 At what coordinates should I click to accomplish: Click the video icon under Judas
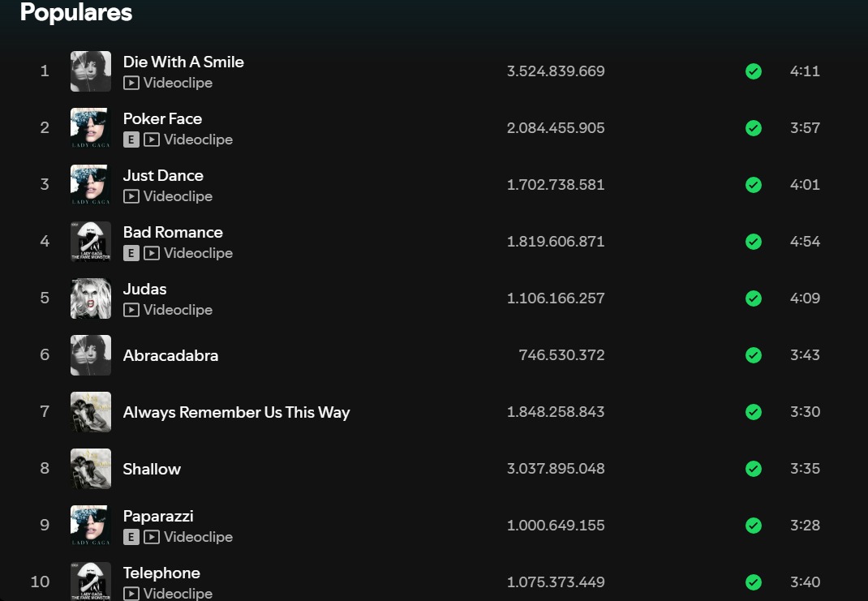pos(131,310)
